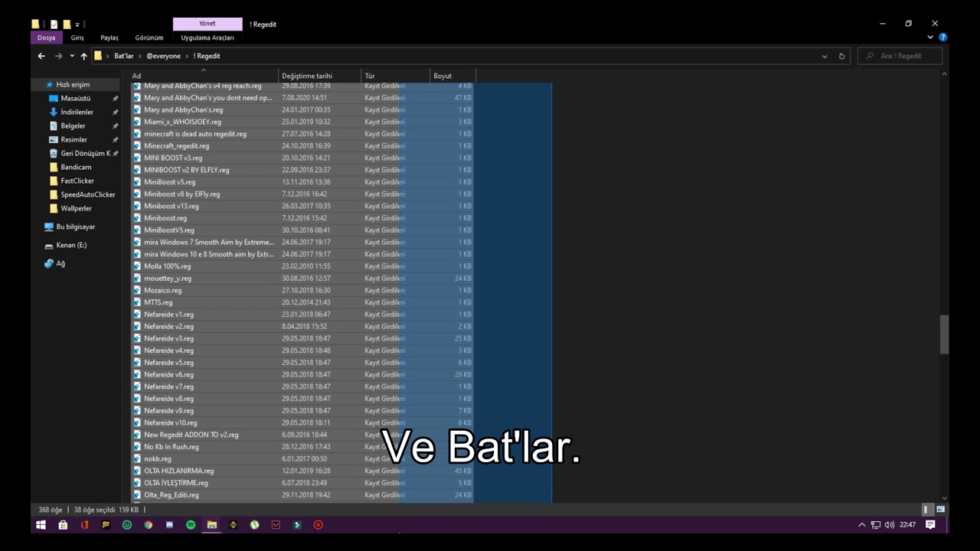Click the search box Ara: ! Regedit
The image size is (980, 551).
click(x=900, y=56)
